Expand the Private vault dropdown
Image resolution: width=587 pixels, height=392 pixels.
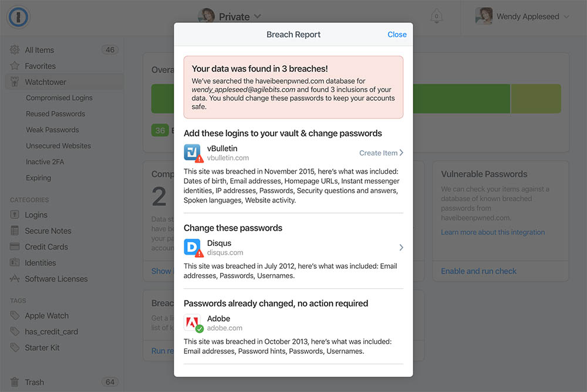click(230, 16)
